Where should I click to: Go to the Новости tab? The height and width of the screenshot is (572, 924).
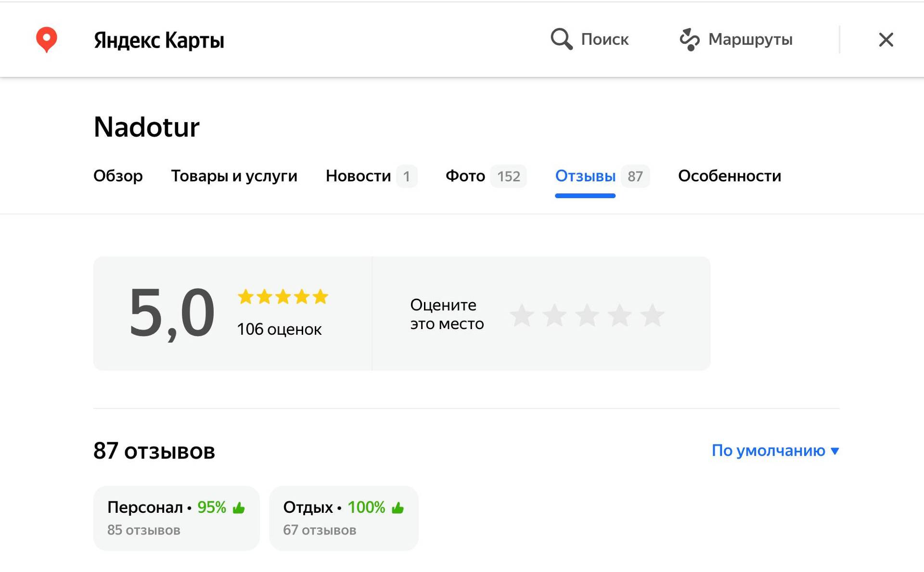358,176
